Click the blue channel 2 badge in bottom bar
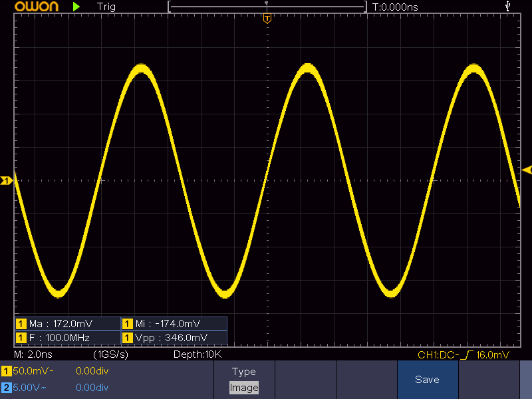The height and width of the screenshot is (399, 532). click(7, 387)
